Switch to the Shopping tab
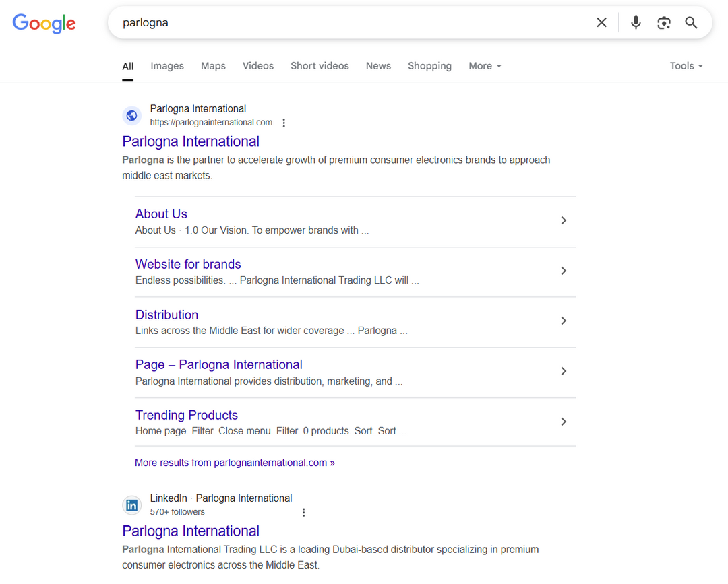 tap(429, 66)
